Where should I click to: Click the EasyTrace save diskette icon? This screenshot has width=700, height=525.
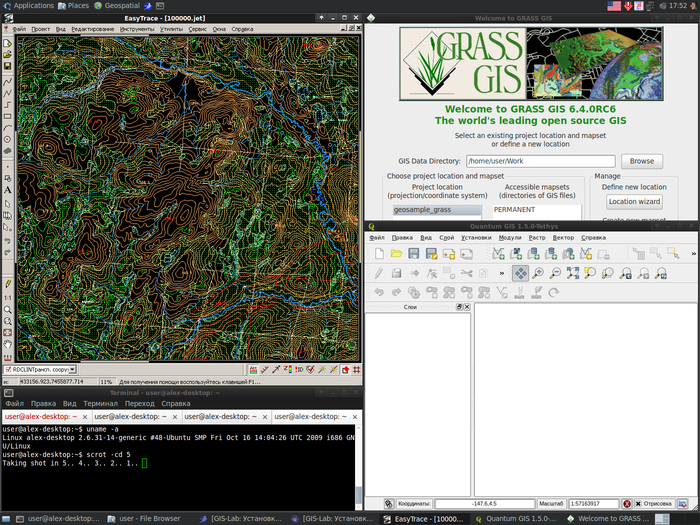coord(8,67)
